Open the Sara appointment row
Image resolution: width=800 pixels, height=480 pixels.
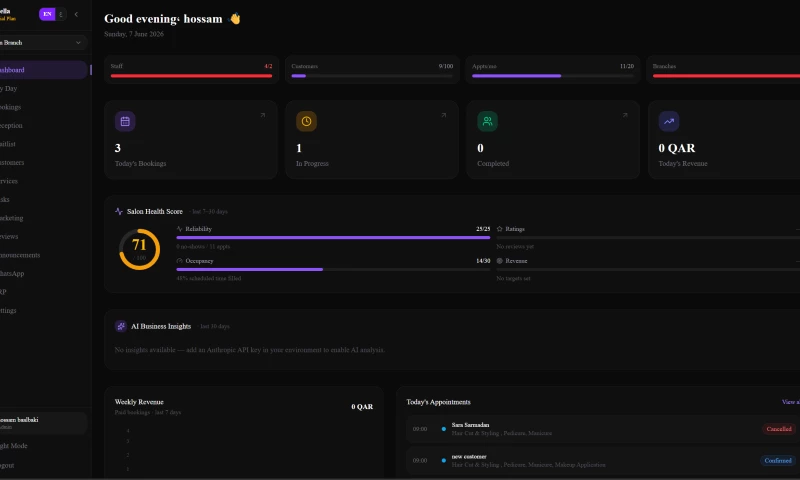(x=603, y=429)
